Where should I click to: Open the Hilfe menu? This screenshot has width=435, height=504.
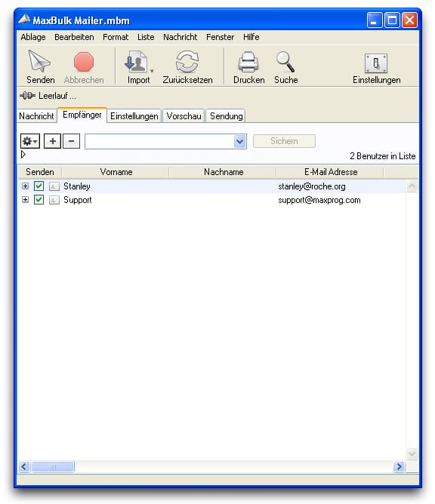click(251, 37)
